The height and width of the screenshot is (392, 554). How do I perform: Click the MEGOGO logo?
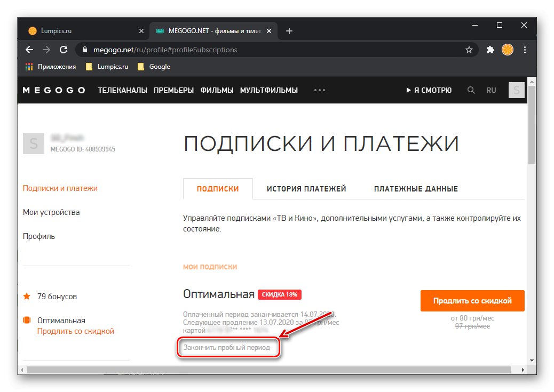tap(54, 91)
